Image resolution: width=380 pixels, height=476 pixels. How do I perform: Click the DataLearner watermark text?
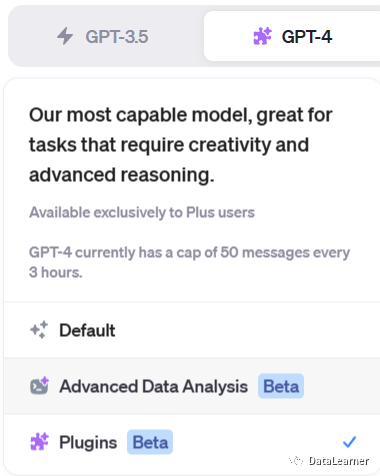pos(338,461)
